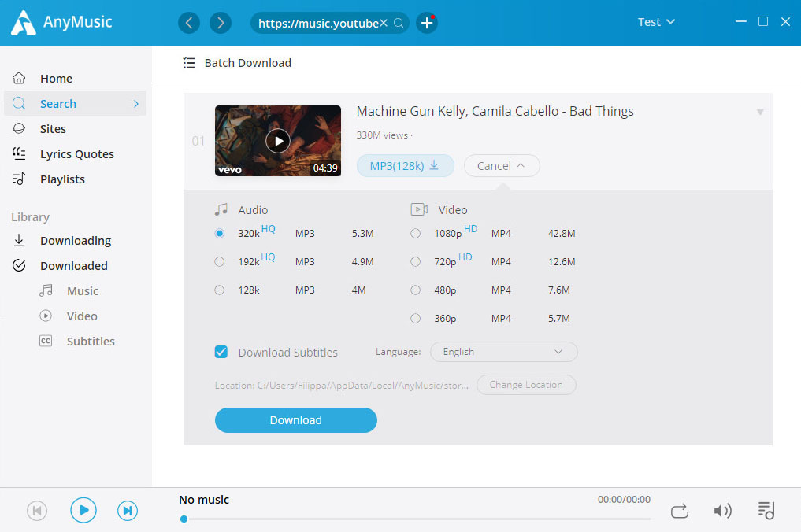Open the play queue icon
Screen dimensions: 801x532
pyautogui.click(x=766, y=510)
